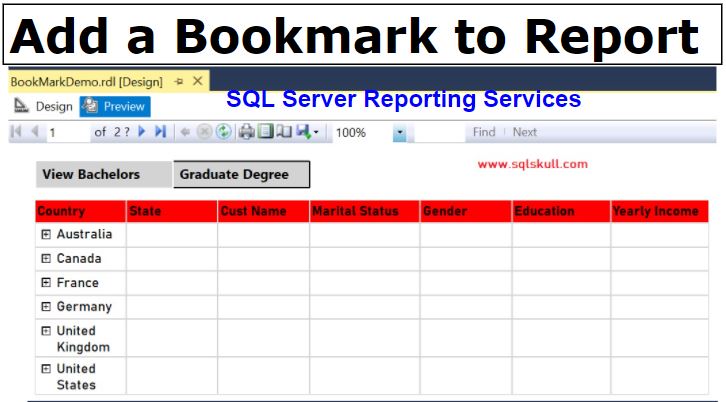
Task: Switch to print layout view
Action: (265, 132)
